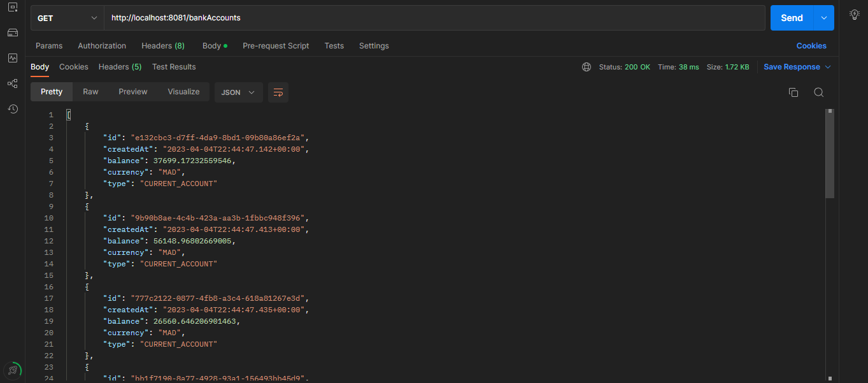This screenshot has width=868, height=383.
Task: Open the Collections sidebar icon
Action: 13,6
